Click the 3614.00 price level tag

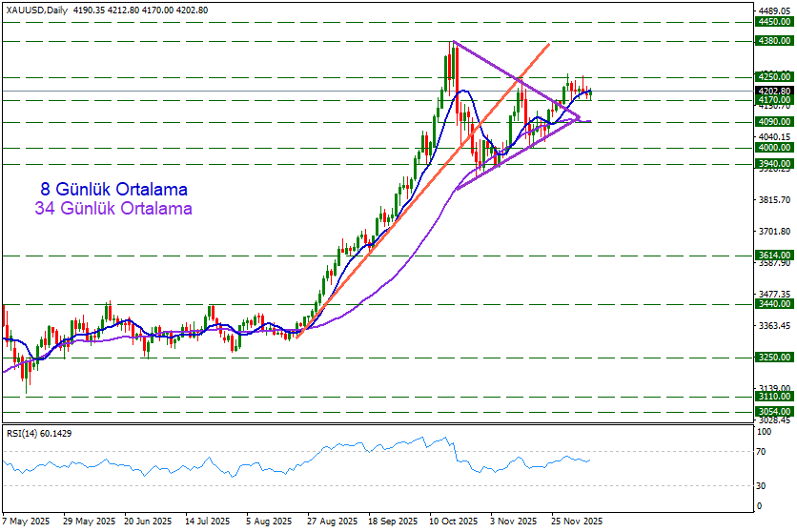click(x=773, y=256)
